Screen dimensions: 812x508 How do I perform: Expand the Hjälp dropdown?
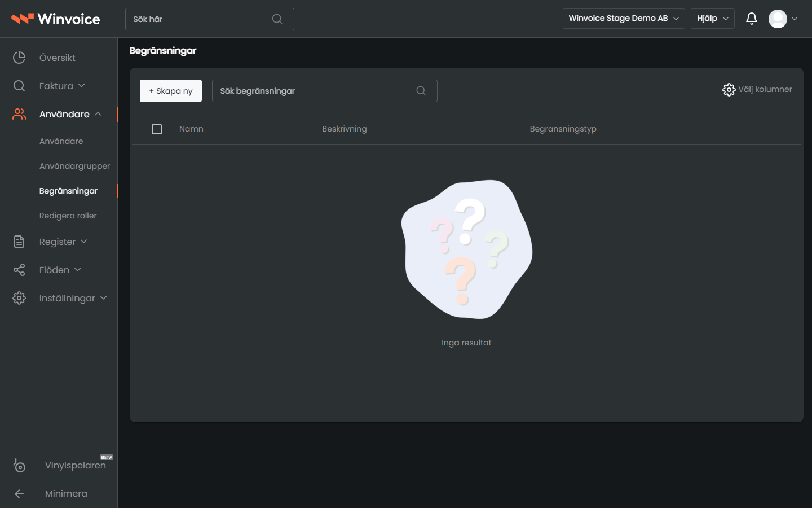click(713, 19)
